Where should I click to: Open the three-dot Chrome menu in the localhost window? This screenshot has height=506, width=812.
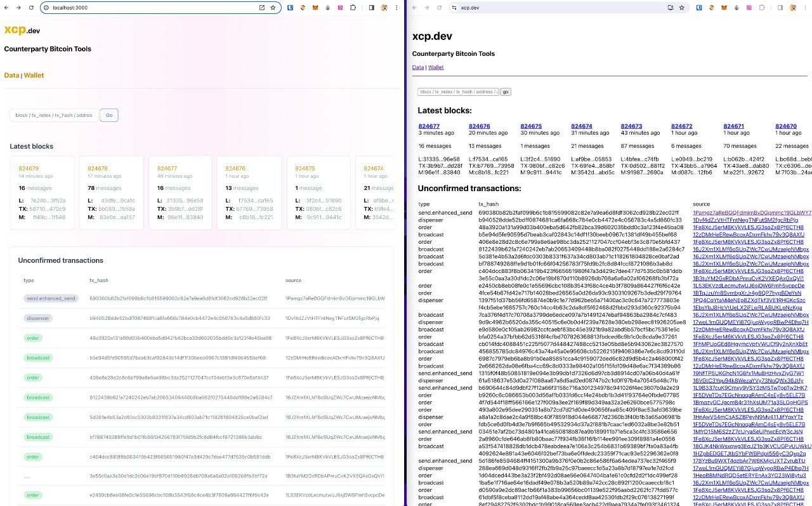[x=397, y=8]
